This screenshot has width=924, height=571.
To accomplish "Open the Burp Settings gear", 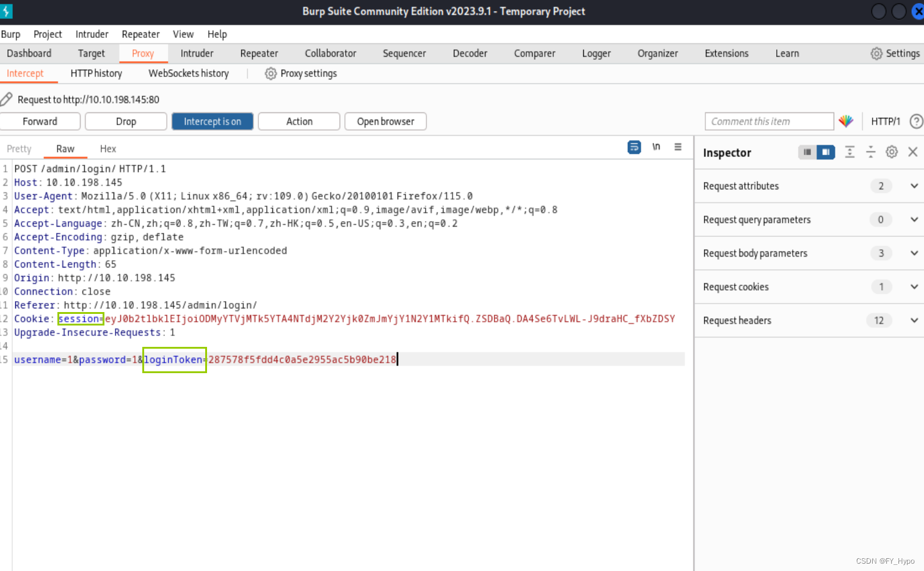I will (895, 53).
